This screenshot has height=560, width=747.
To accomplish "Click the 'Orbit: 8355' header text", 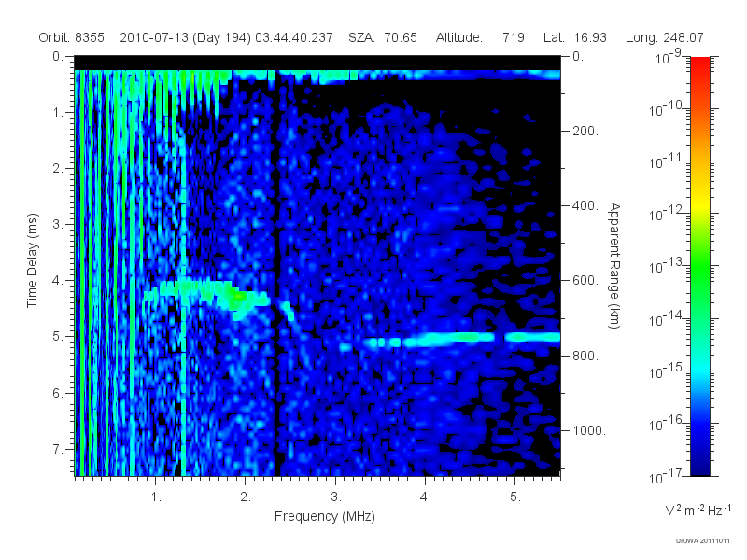I will pyautogui.click(x=72, y=37).
